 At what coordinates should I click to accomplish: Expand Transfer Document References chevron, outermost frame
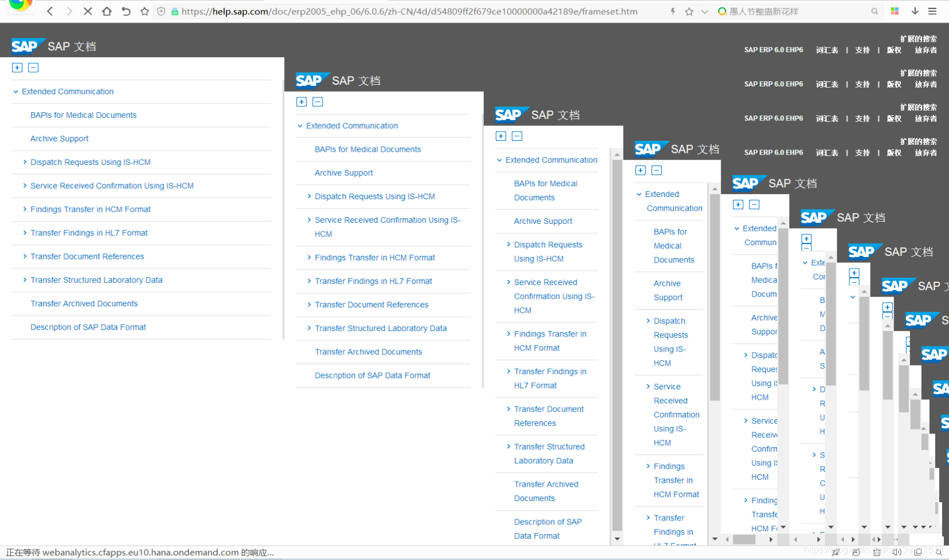point(25,256)
